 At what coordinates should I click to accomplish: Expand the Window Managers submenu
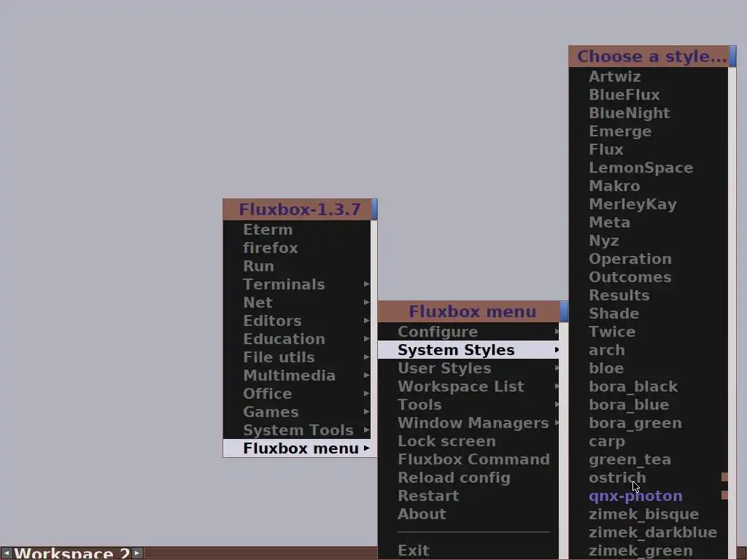[x=468, y=423]
